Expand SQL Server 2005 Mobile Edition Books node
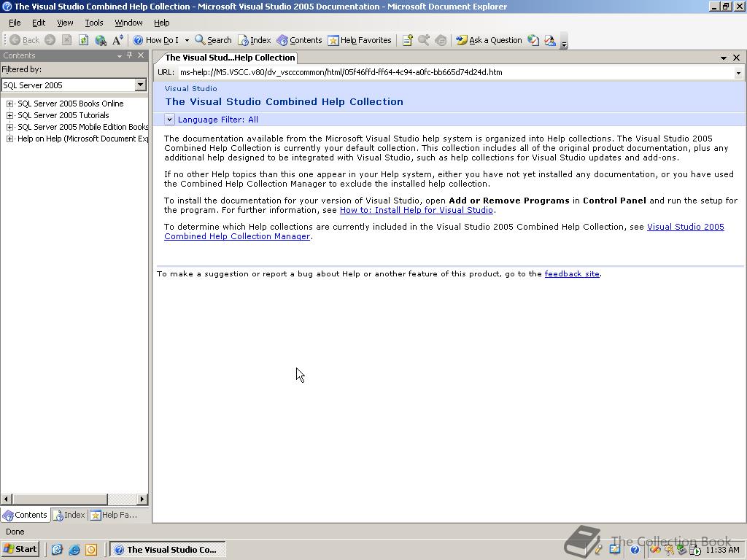The height and width of the screenshot is (560, 747). pyautogui.click(x=9, y=127)
